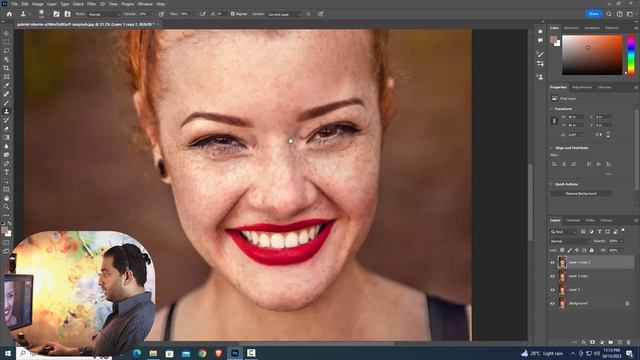Select the Clone Stamp tool
Viewport: 640px width, 360px height.
click(x=6, y=111)
